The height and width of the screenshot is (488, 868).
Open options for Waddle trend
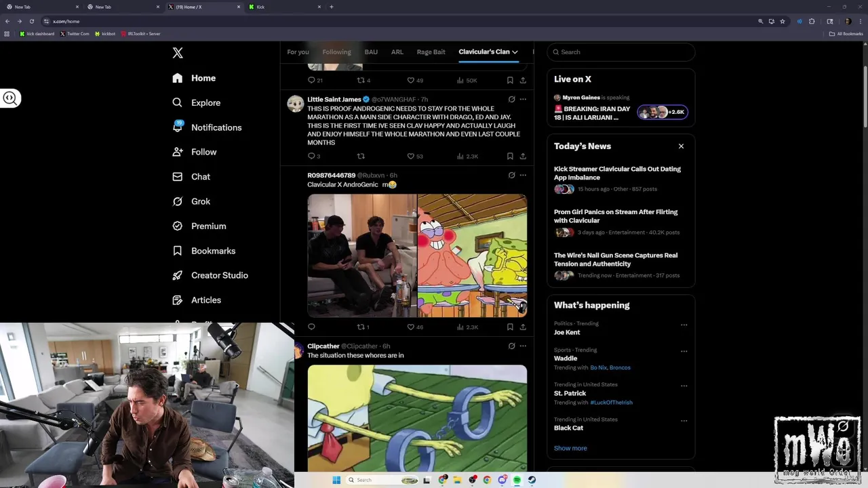point(684,351)
